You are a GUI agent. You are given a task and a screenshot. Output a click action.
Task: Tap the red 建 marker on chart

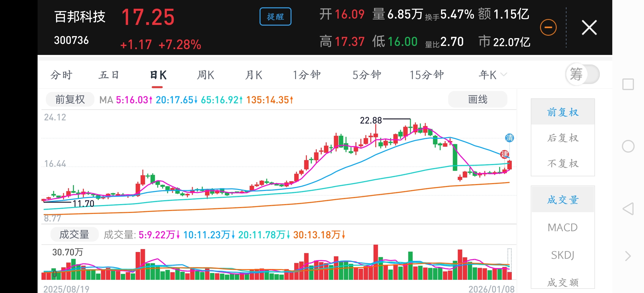[x=504, y=154]
